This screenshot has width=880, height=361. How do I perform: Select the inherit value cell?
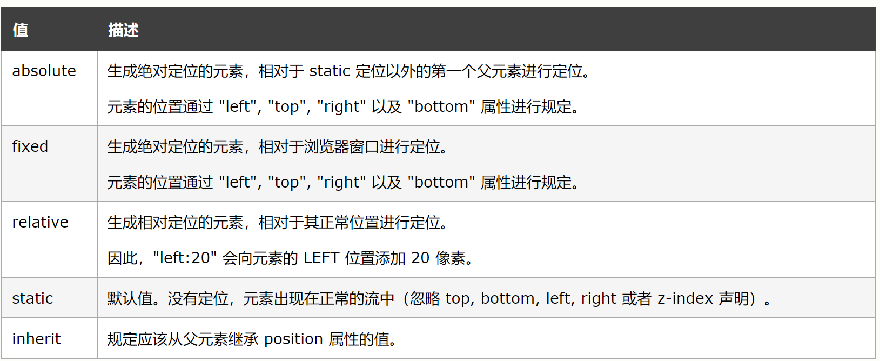pyautogui.click(x=36, y=339)
